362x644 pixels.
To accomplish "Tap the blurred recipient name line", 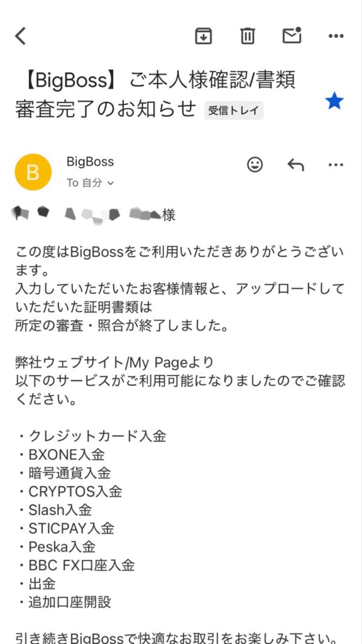I will point(94,214).
